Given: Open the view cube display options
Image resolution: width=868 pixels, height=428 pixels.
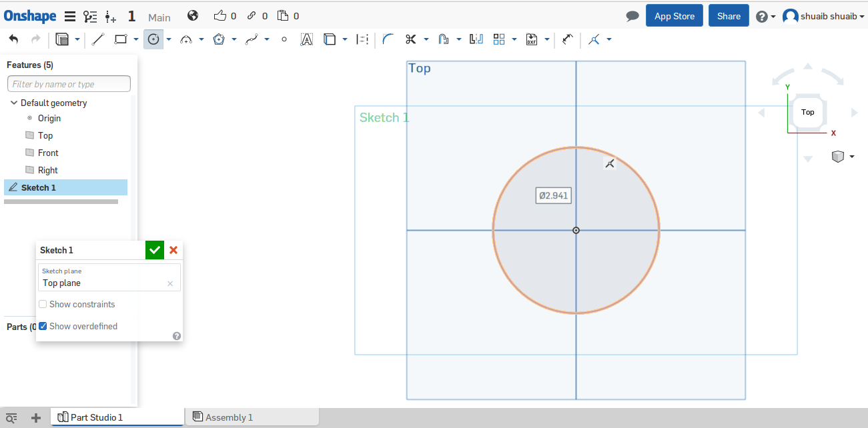Looking at the screenshot, I should tap(843, 157).
